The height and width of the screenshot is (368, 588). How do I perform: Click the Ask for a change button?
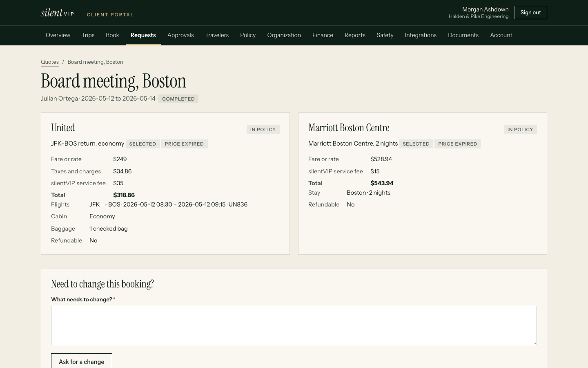pos(82,361)
